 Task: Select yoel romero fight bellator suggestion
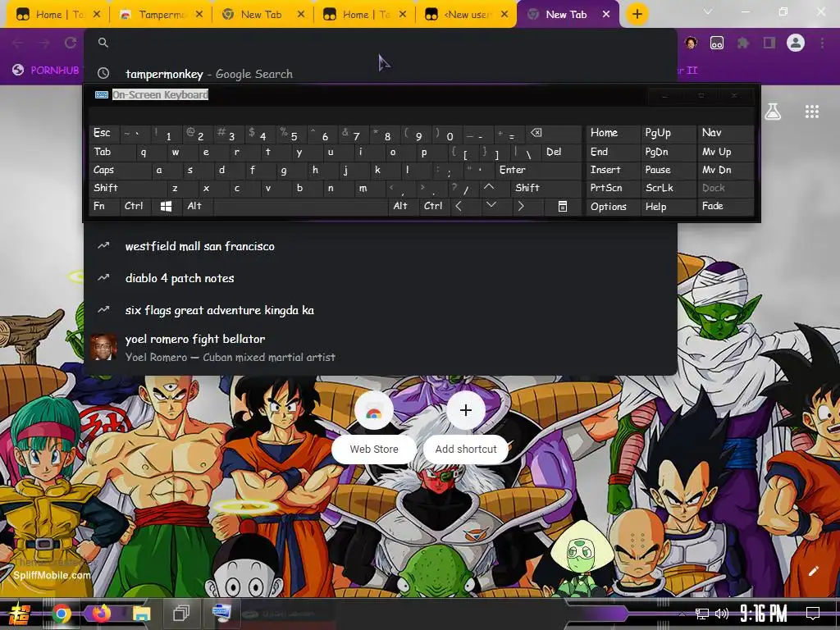pyautogui.click(x=380, y=347)
